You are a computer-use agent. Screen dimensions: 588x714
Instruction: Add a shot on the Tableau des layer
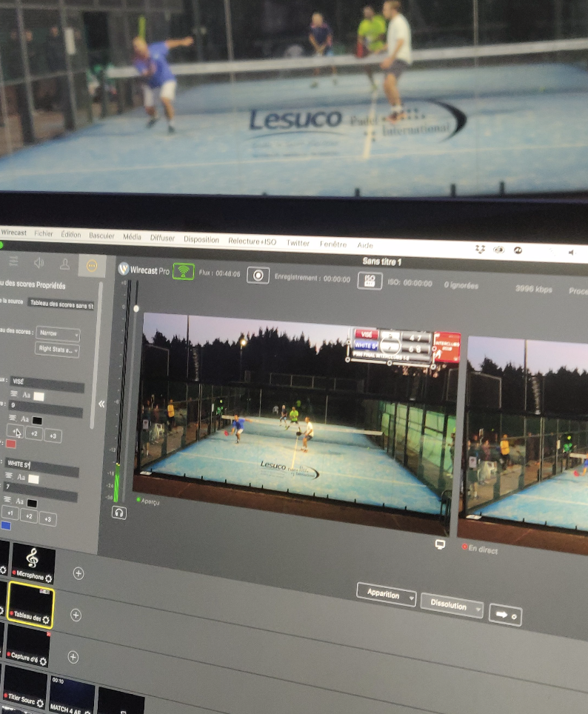pyautogui.click(x=76, y=615)
